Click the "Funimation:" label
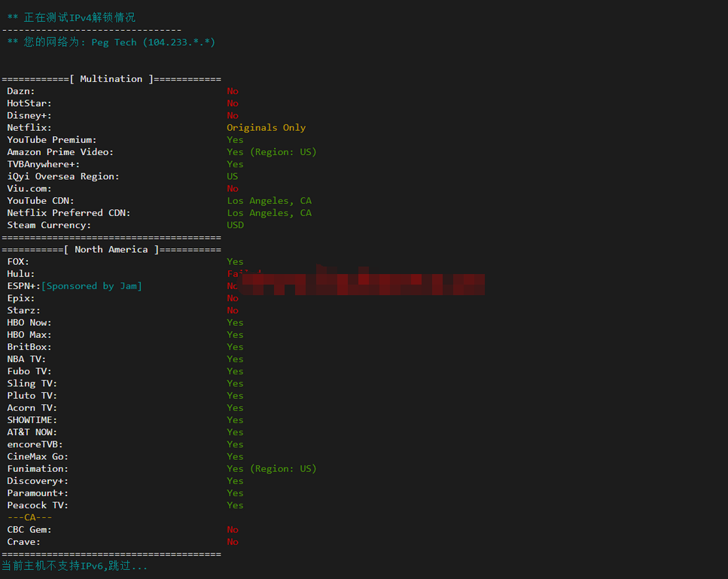 (x=38, y=469)
